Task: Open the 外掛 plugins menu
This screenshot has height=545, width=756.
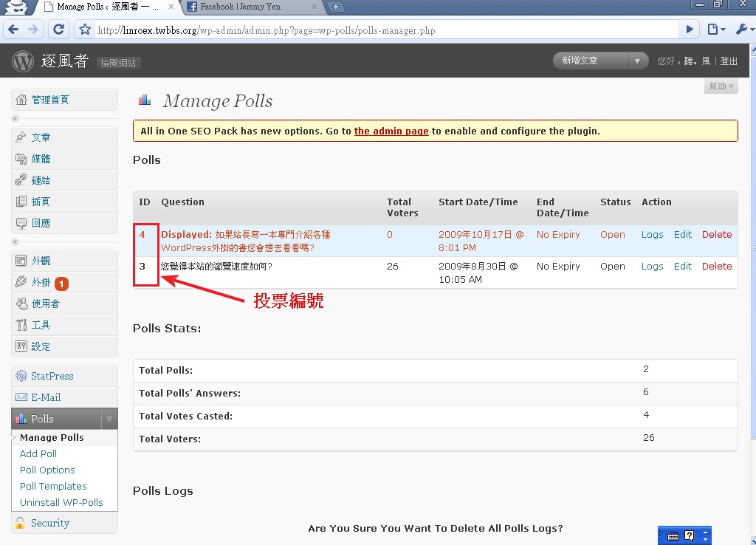Action: coord(41,282)
